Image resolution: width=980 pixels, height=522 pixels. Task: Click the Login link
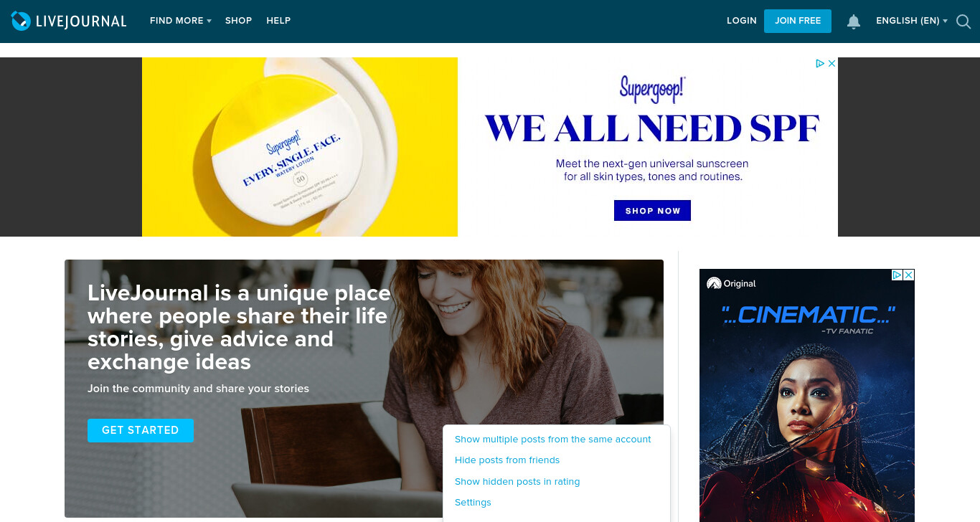click(x=742, y=21)
